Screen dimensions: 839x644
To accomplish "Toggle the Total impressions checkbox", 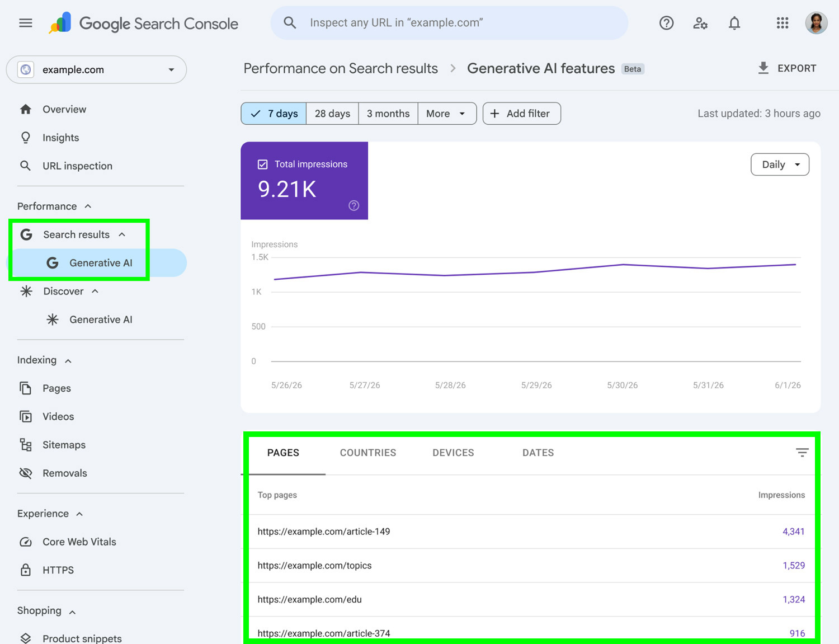I will pos(262,164).
